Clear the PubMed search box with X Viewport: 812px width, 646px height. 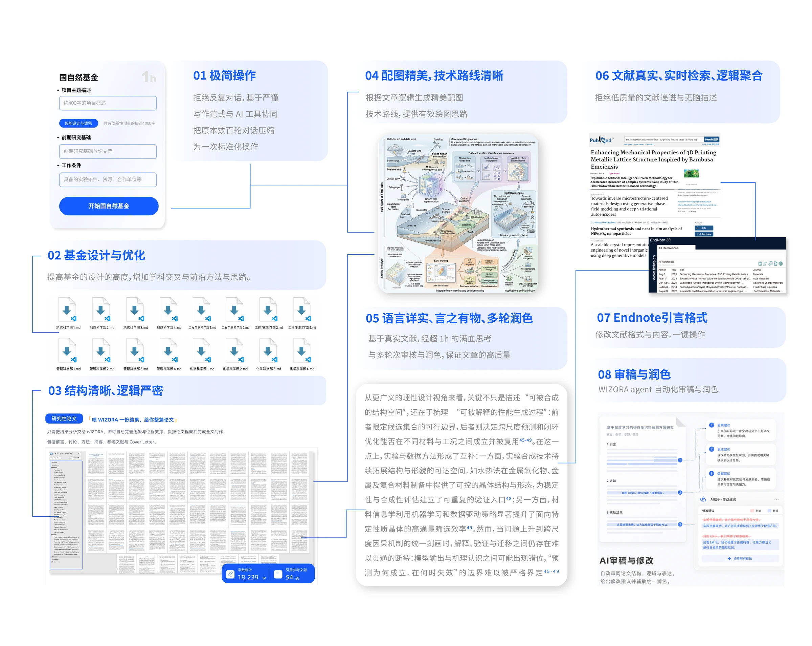[701, 139]
